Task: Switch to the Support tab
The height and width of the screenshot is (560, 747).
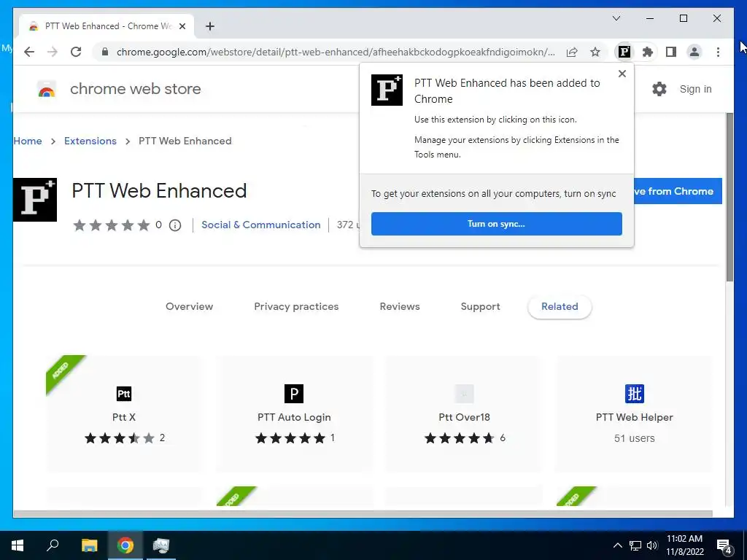Action: tap(480, 307)
